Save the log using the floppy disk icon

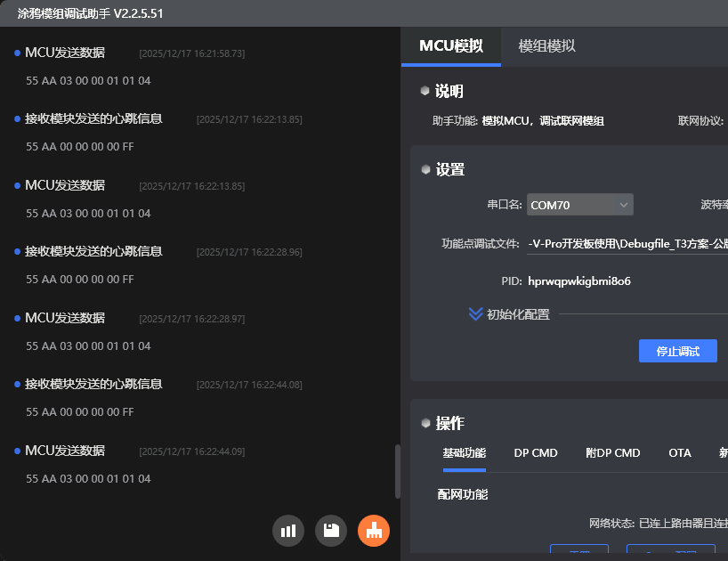(330, 530)
